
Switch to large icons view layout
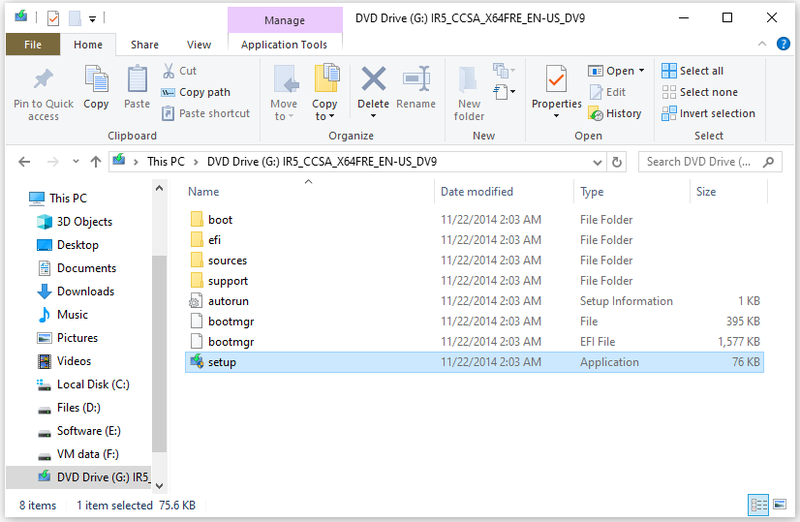(x=780, y=505)
